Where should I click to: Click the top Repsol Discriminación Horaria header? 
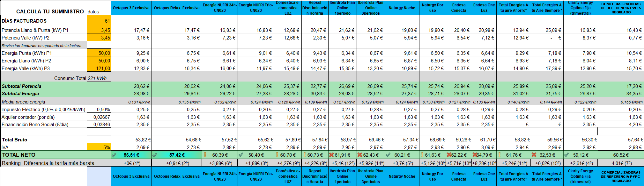[x=315, y=8]
